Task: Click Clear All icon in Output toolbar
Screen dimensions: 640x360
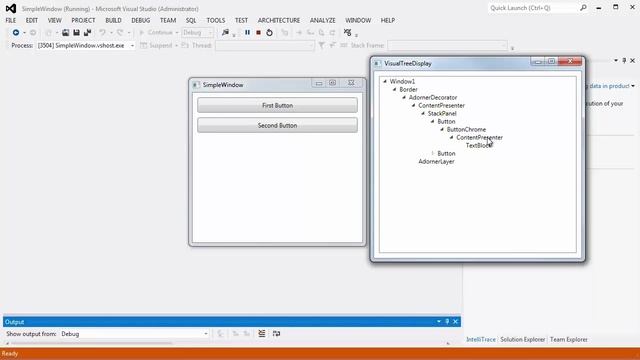Action: click(x=262, y=334)
